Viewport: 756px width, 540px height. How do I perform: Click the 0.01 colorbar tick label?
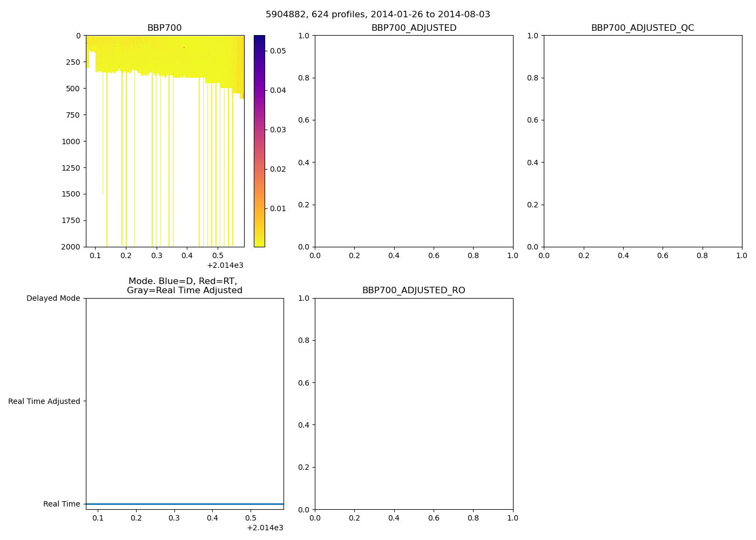click(278, 208)
